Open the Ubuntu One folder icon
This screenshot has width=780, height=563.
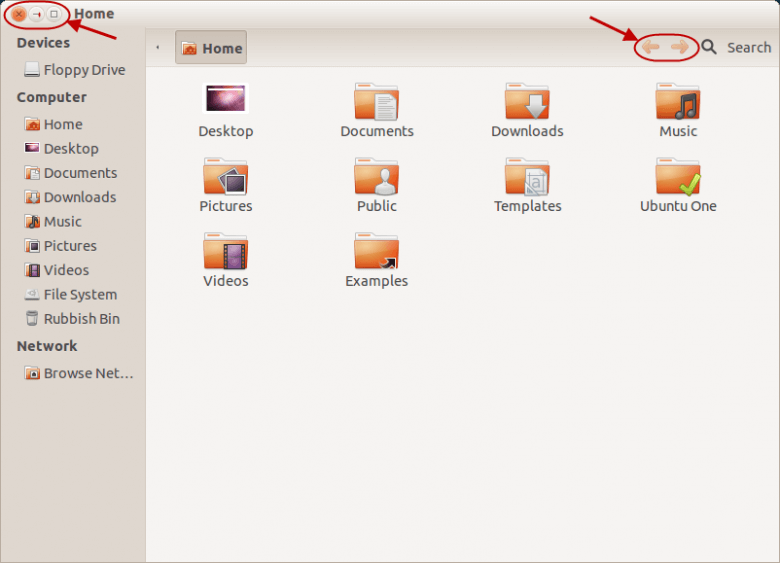[x=678, y=177]
